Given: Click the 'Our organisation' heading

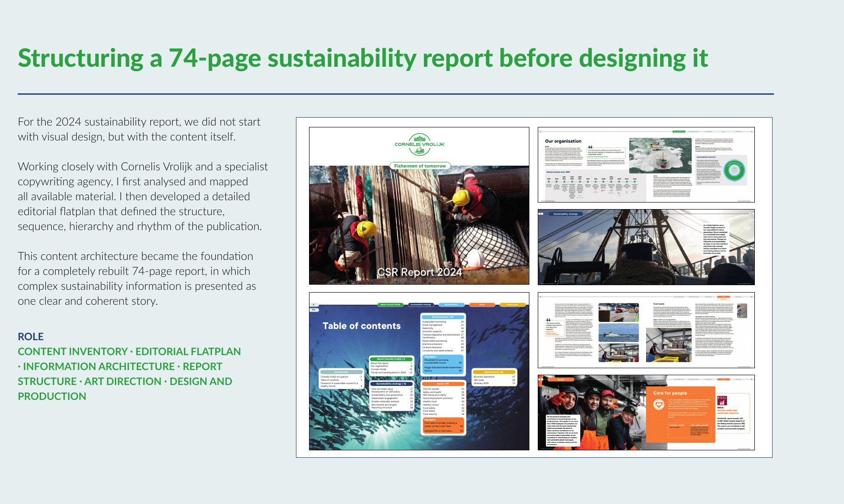Looking at the screenshot, I should [563, 141].
